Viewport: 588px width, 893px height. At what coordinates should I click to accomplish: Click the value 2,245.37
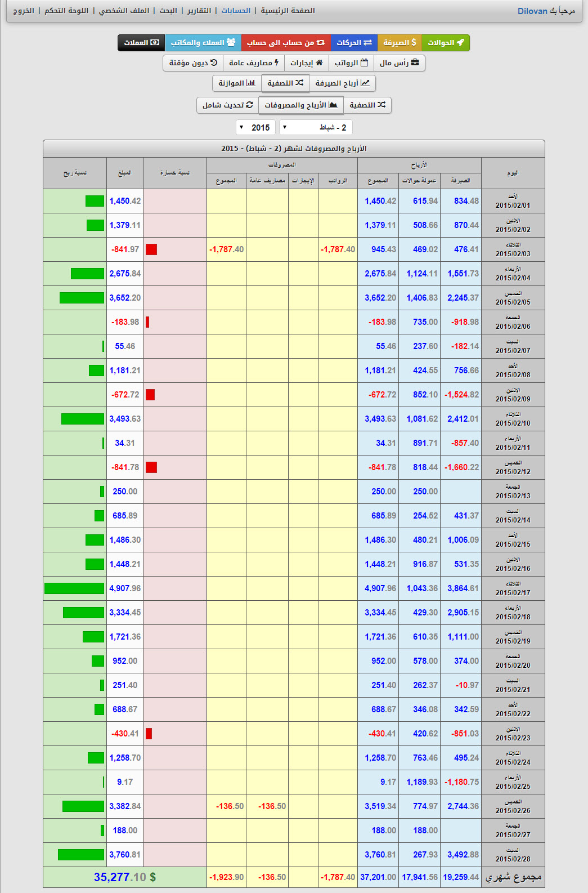[463, 298]
